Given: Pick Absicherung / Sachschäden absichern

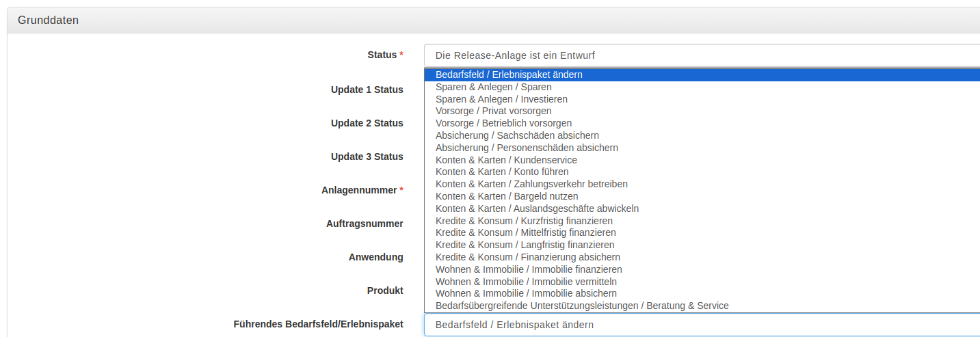Looking at the screenshot, I should [x=702, y=135].
